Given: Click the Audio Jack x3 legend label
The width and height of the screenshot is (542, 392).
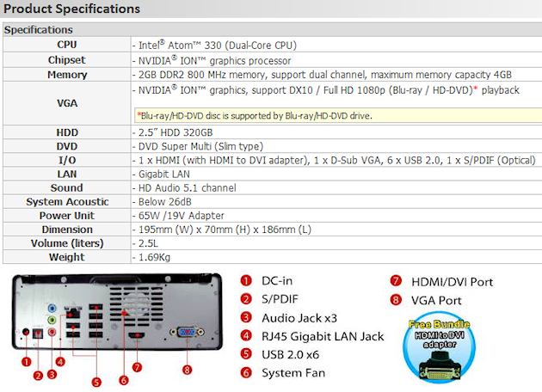Looking at the screenshot, I should (x=299, y=318).
